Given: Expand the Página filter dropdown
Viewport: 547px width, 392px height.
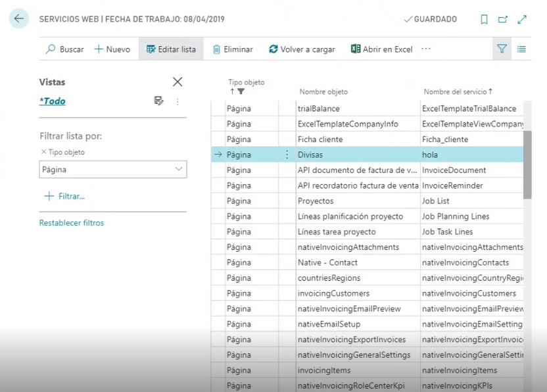Looking at the screenshot, I should 179,169.
